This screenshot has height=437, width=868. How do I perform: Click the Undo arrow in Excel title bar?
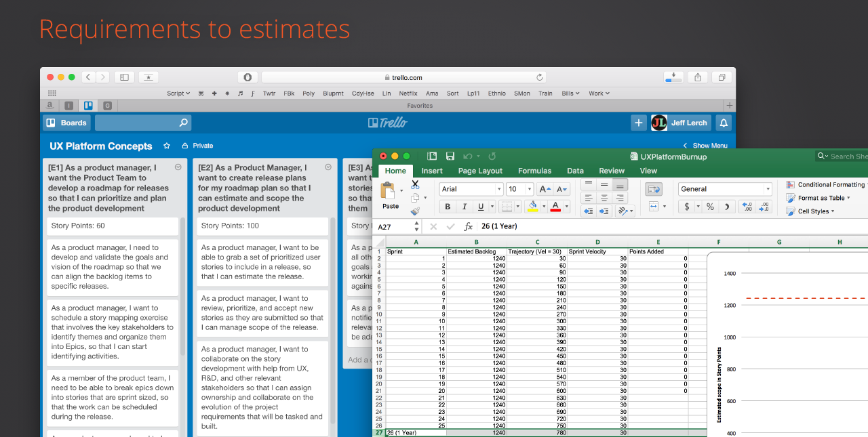click(467, 156)
